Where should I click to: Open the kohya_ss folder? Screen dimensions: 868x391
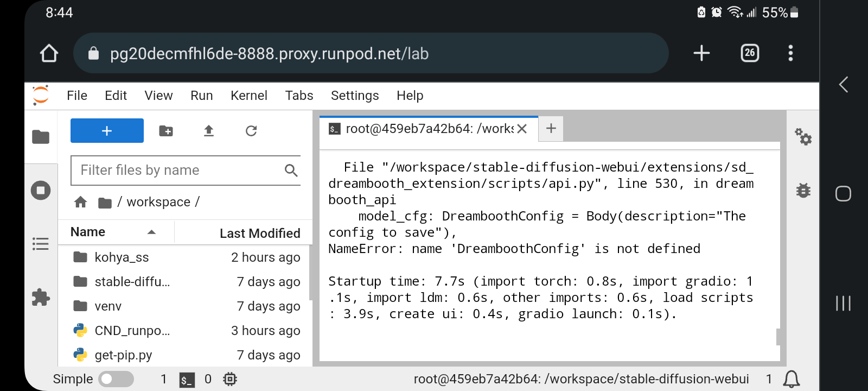click(x=122, y=257)
